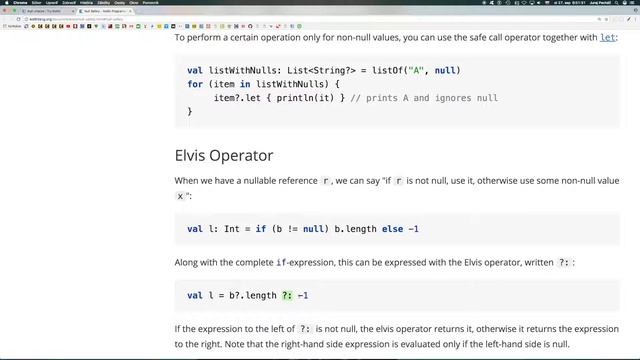The image size is (640, 360).
Task: Click code line 'item?.let { println(it) }'
Action: (280, 98)
